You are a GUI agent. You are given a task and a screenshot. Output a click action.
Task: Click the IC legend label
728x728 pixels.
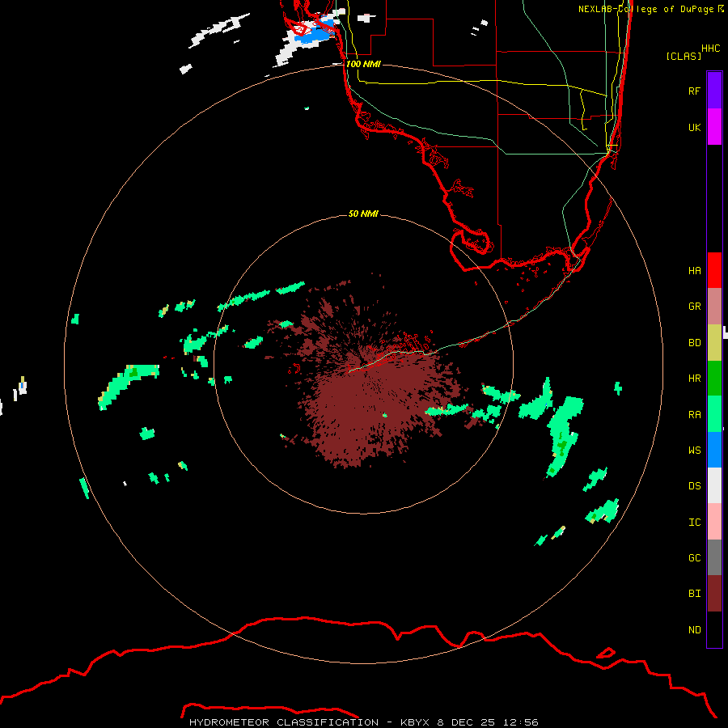[x=694, y=523]
